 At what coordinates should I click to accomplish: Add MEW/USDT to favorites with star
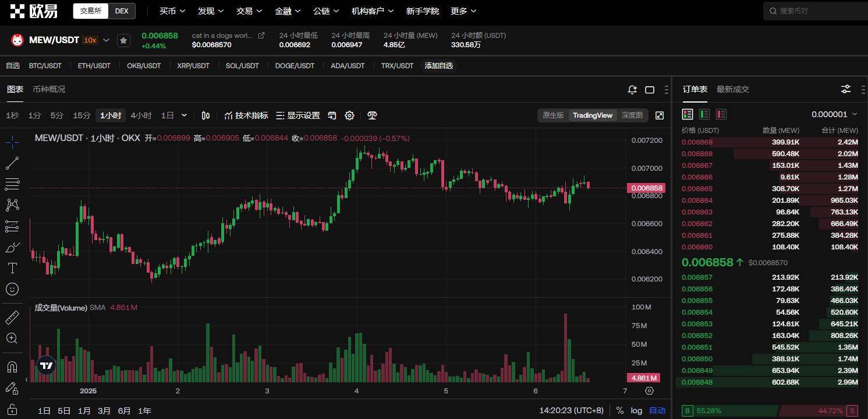tap(123, 40)
